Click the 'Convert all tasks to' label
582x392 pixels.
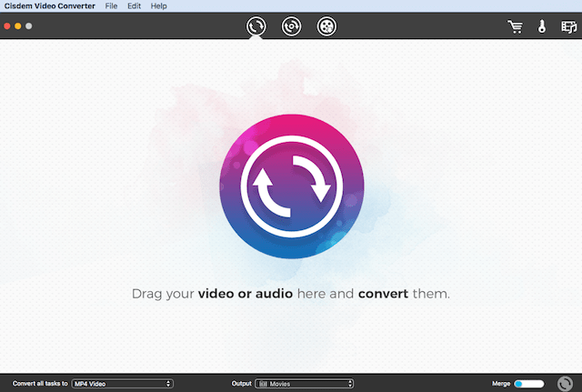click(x=40, y=384)
